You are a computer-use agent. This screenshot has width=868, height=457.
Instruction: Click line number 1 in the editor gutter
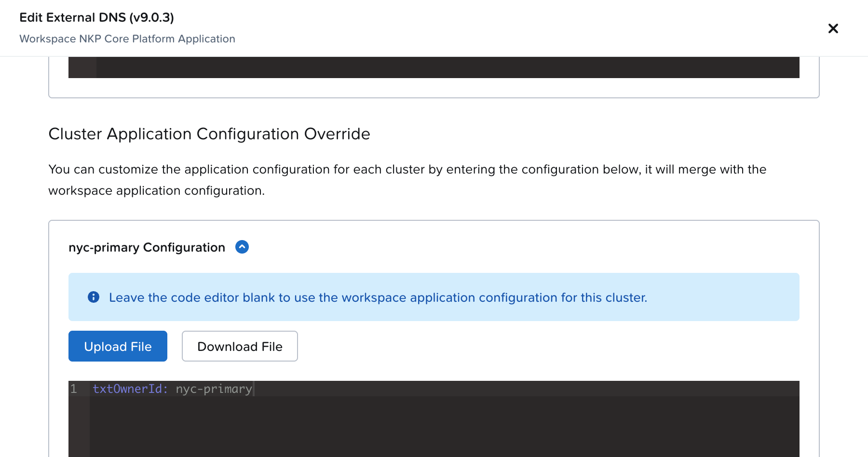click(x=74, y=389)
